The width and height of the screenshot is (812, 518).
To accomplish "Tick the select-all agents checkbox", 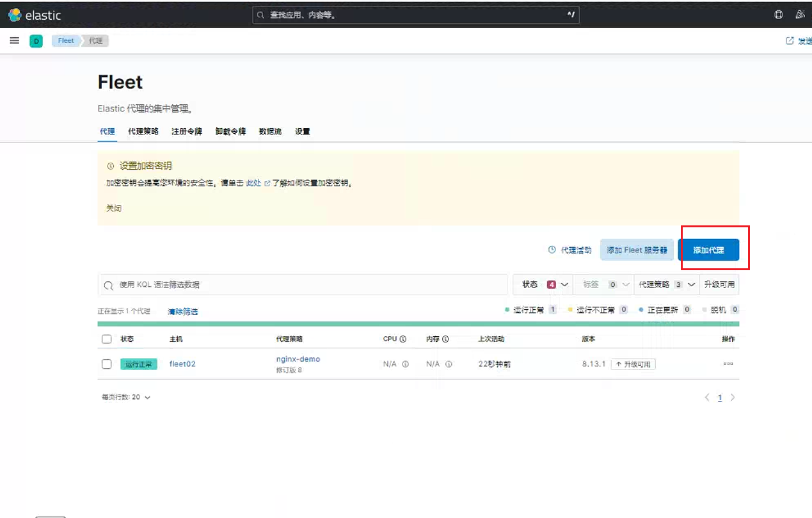I will pos(107,339).
